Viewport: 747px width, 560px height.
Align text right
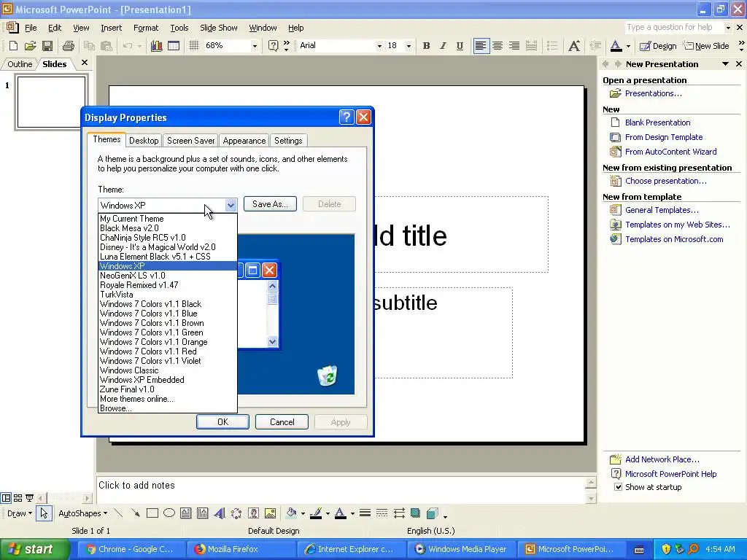(514, 46)
